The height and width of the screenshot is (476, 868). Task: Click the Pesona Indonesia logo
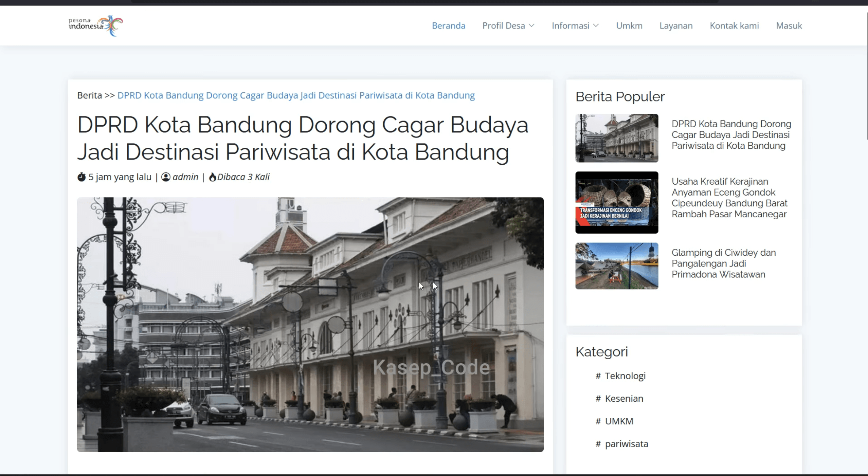(96, 25)
